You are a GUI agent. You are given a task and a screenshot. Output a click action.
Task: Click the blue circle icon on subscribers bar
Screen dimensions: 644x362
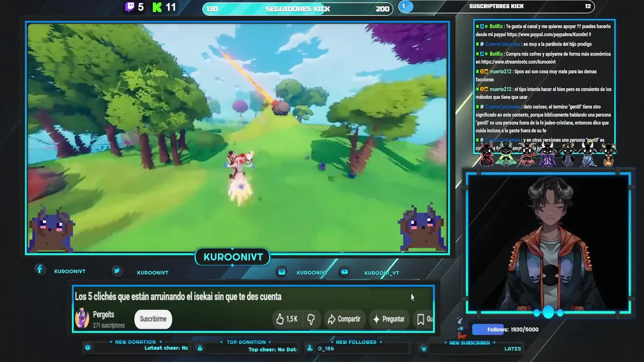pos(406,6)
